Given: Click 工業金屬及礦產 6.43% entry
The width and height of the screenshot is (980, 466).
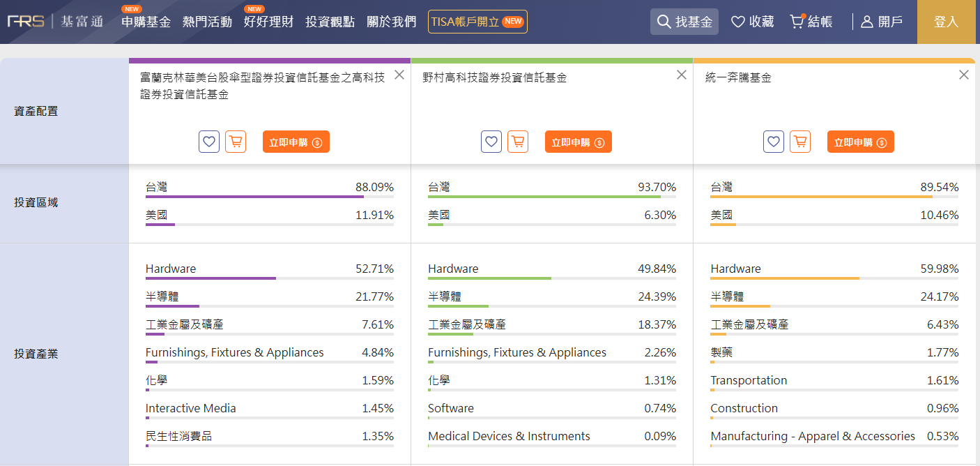Looking at the screenshot, I should 834,326.
